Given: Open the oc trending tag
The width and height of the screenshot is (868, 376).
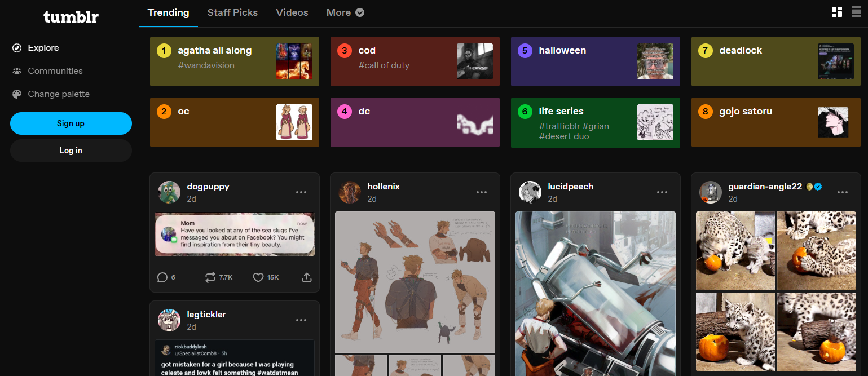Looking at the screenshot, I should tap(235, 122).
